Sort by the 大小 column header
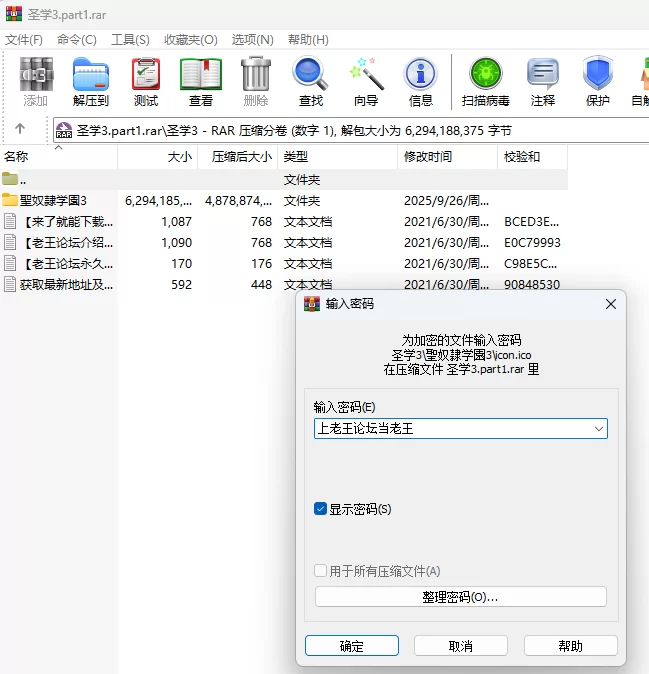The height and width of the screenshot is (674, 649). 157,156
